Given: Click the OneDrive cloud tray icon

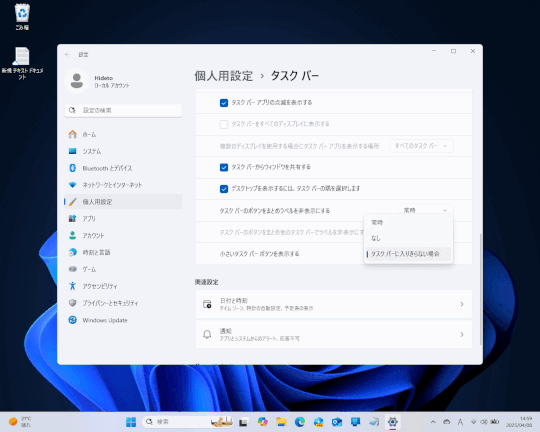Looking at the screenshot, I should (x=447, y=422).
